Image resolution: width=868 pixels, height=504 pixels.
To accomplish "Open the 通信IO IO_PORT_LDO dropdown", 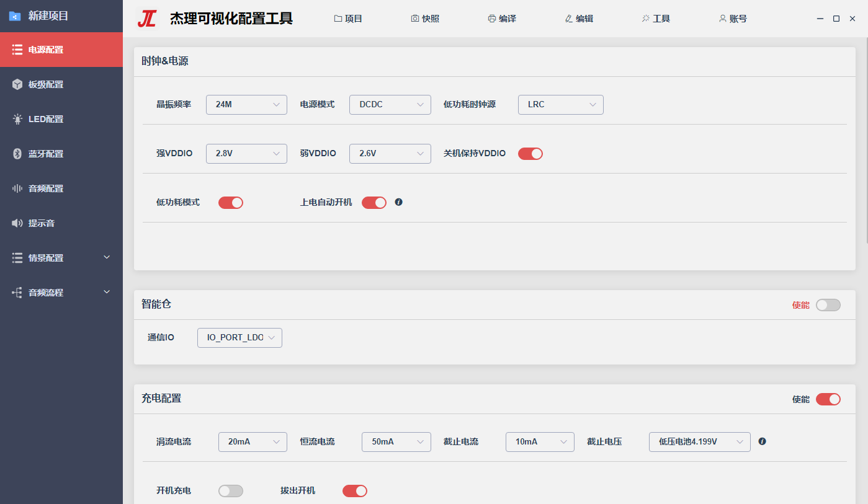I will click(239, 338).
